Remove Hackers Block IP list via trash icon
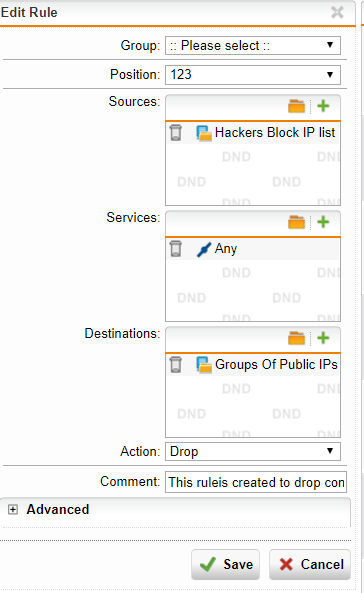 tap(176, 133)
